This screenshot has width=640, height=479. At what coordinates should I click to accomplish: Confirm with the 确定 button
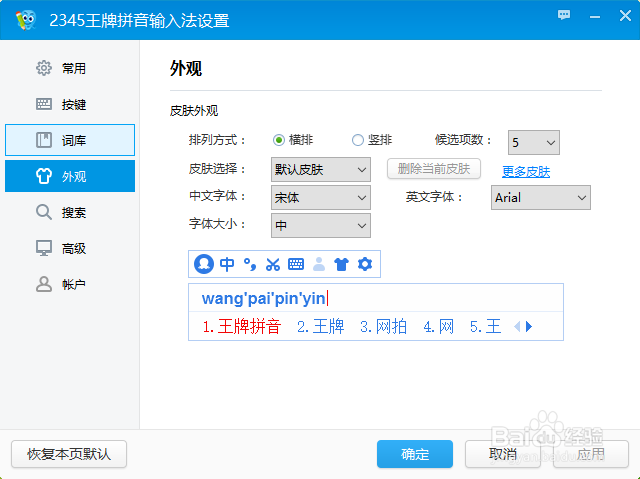(x=415, y=454)
